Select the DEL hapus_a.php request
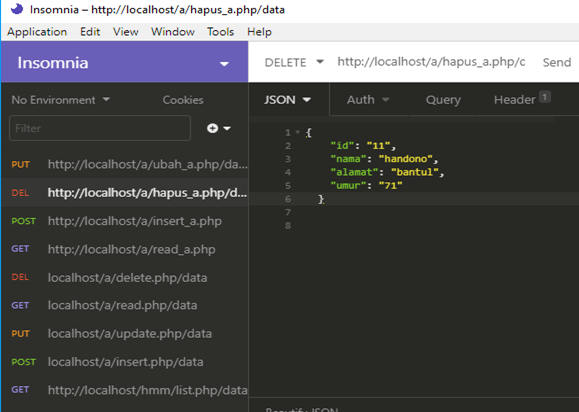Screen dimensions: 579x412 tap(125, 192)
